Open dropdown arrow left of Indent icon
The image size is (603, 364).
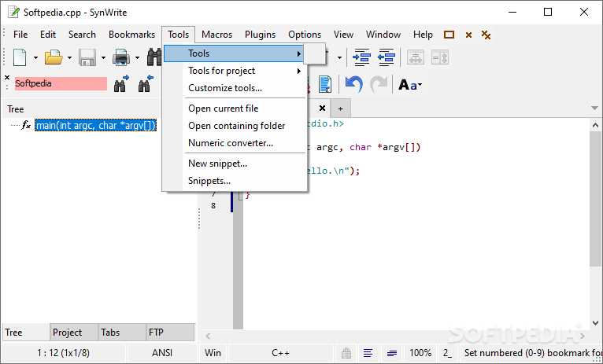coord(339,58)
